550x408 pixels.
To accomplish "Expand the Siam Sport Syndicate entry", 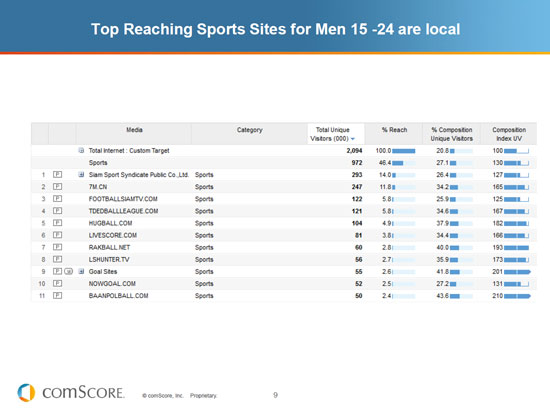I will point(81,174).
